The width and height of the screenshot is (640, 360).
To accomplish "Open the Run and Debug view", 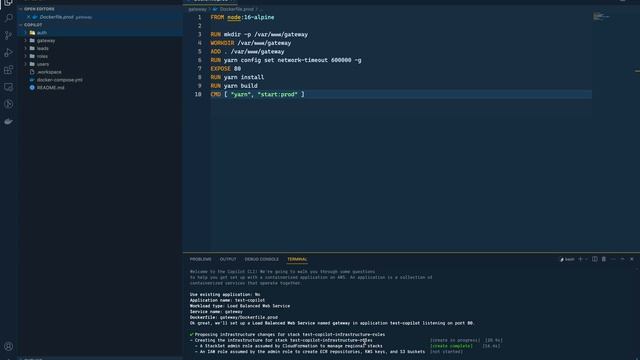I will coord(9,52).
